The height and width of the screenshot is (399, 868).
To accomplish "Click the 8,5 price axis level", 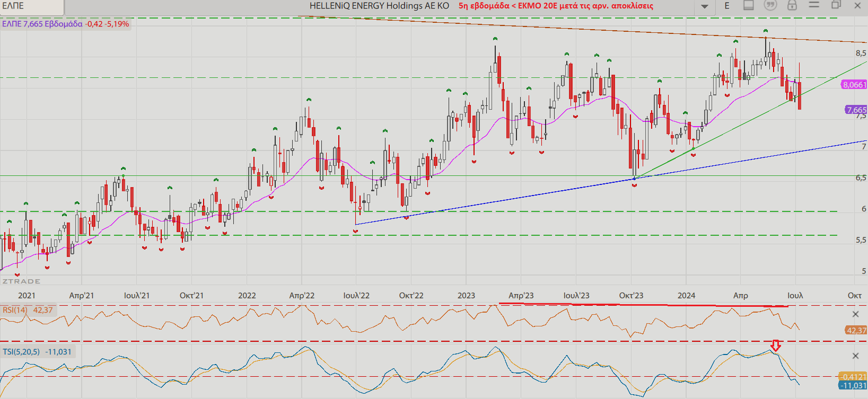I will click(861, 53).
